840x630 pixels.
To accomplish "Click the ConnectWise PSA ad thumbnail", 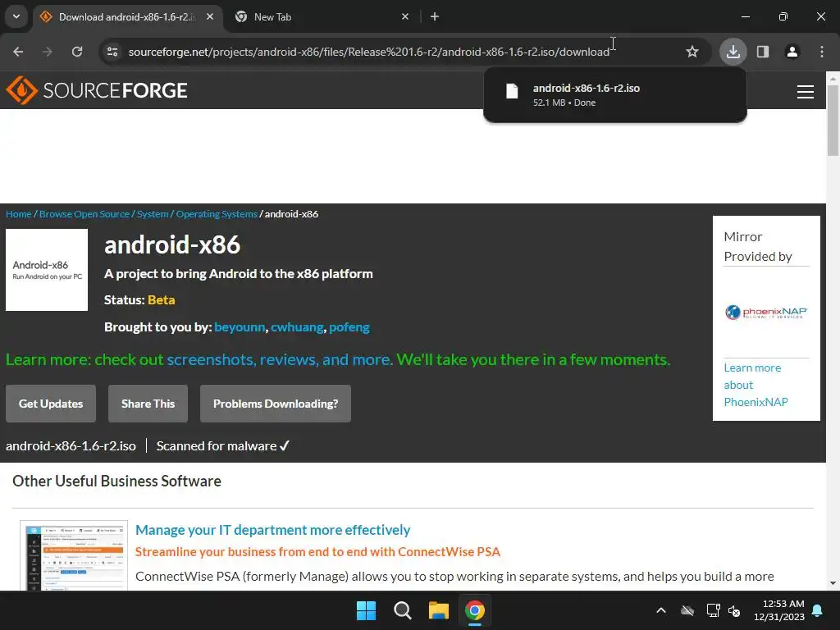I will pos(74,555).
